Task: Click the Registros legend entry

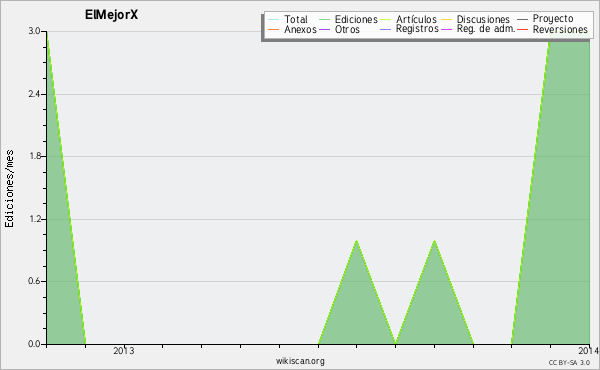Action: point(409,29)
